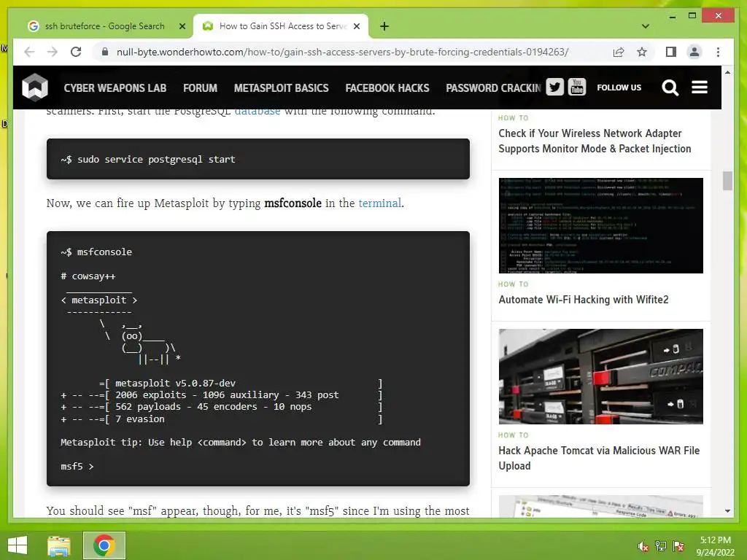Click the scrollbar up arrow

click(727, 72)
